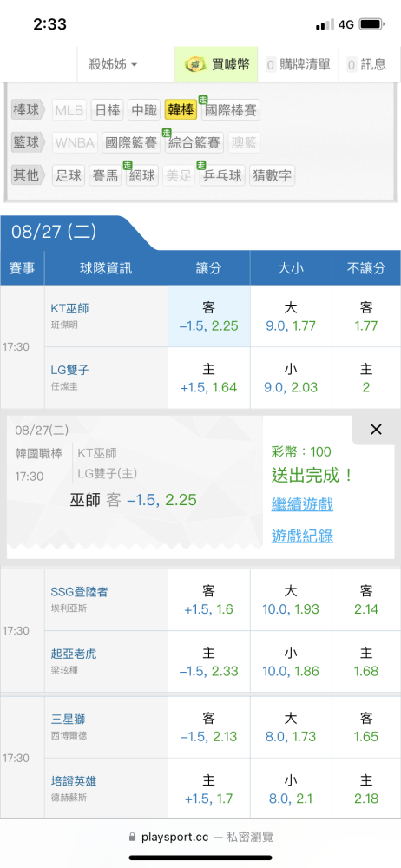Select 綜合籃賽 basketball category

(x=194, y=143)
